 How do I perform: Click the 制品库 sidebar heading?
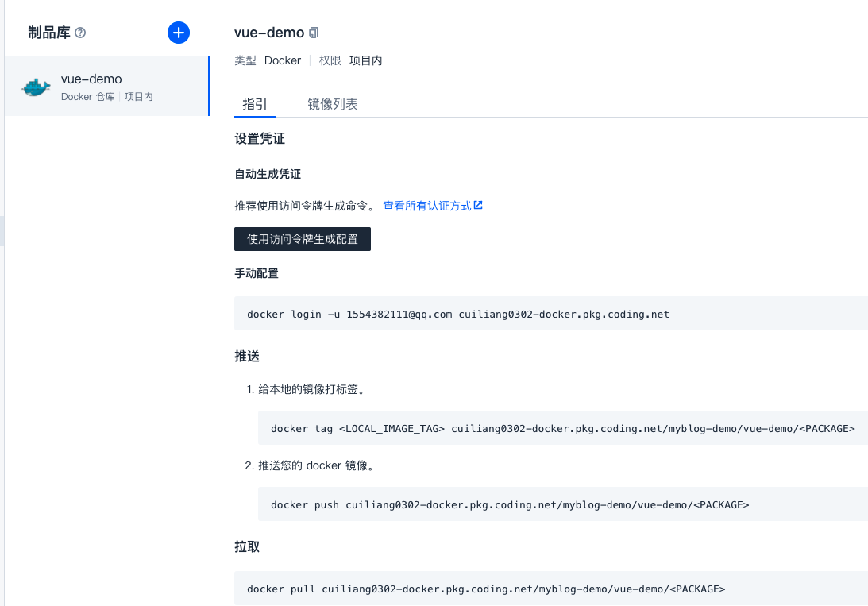click(x=49, y=33)
